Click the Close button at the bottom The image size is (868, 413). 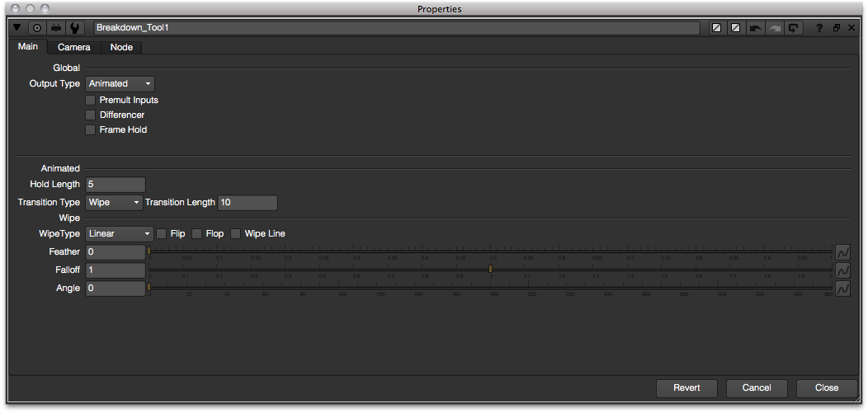pyautogui.click(x=827, y=388)
